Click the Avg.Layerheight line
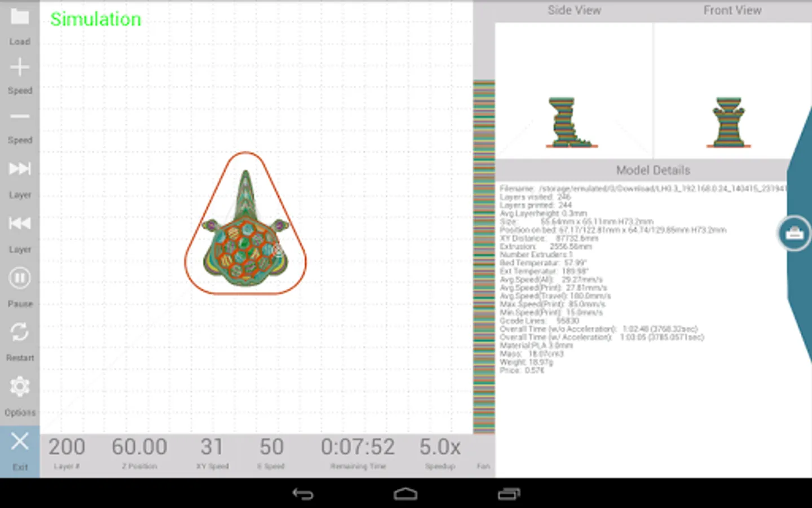 click(x=543, y=213)
